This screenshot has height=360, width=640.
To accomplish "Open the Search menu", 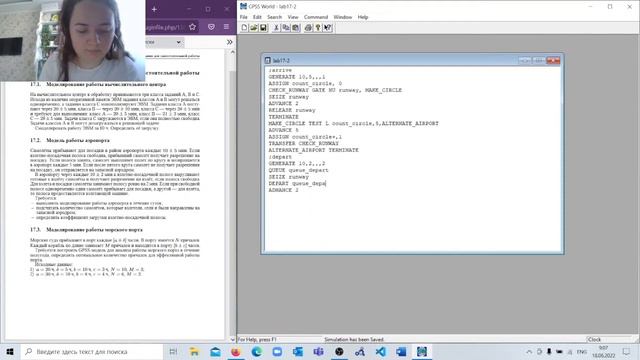I will click(x=274, y=17).
